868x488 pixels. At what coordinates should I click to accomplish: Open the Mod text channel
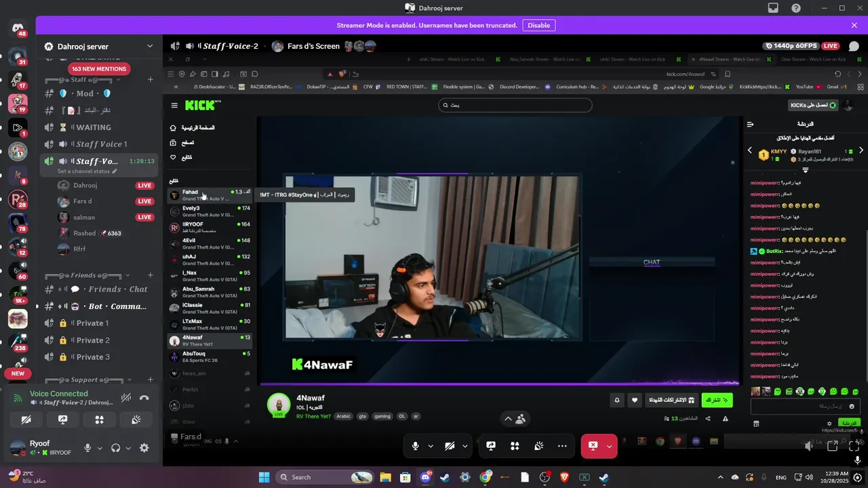click(x=99, y=94)
